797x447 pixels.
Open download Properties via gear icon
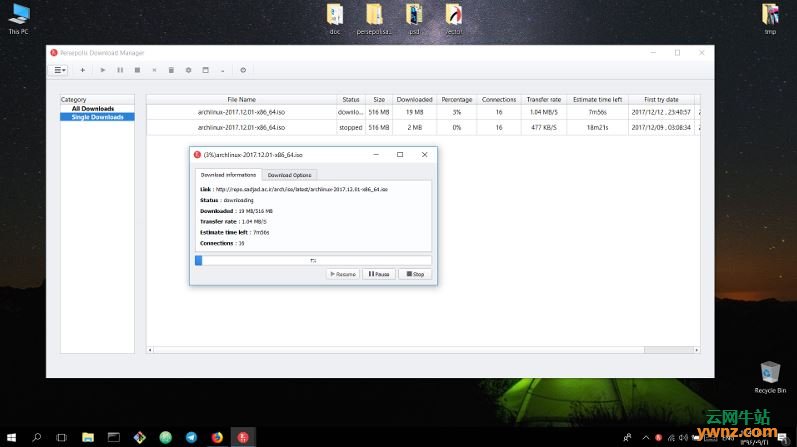pyautogui.click(x=189, y=70)
